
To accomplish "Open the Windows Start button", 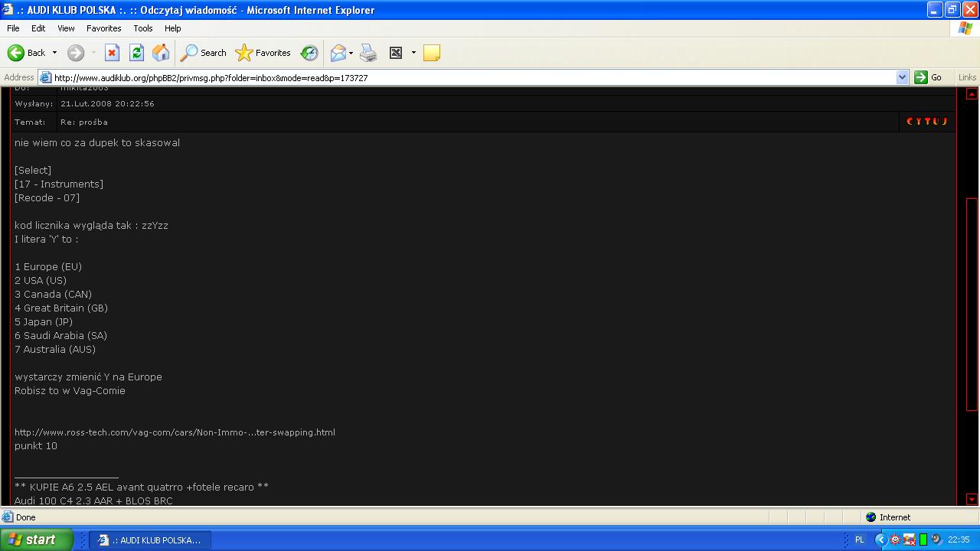I will click(36, 540).
